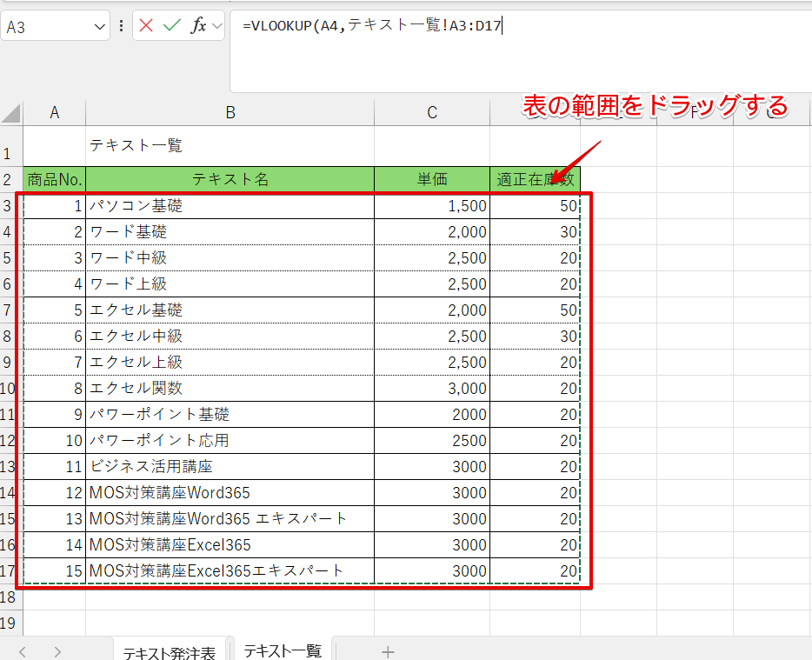Click the cell ワード中級

pyautogui.click(x=230, y=257)
